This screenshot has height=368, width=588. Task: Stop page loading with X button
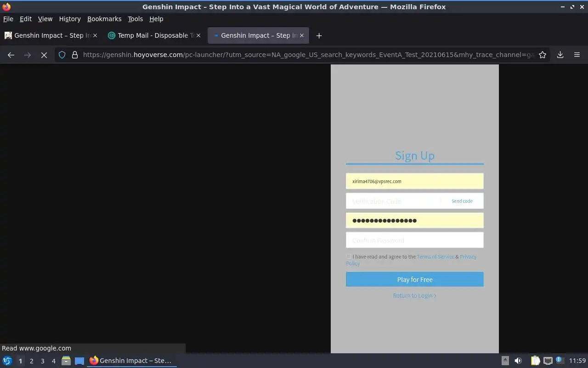coord(44,55)
